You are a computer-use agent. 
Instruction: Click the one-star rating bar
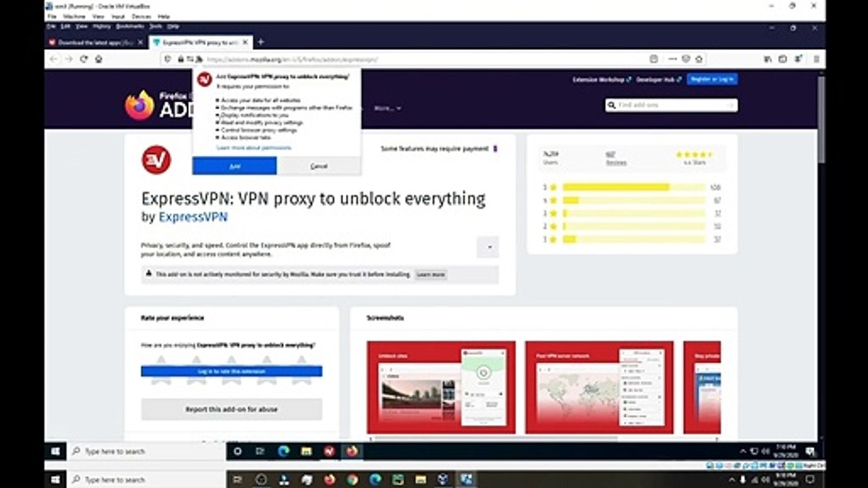coord(633,239)
